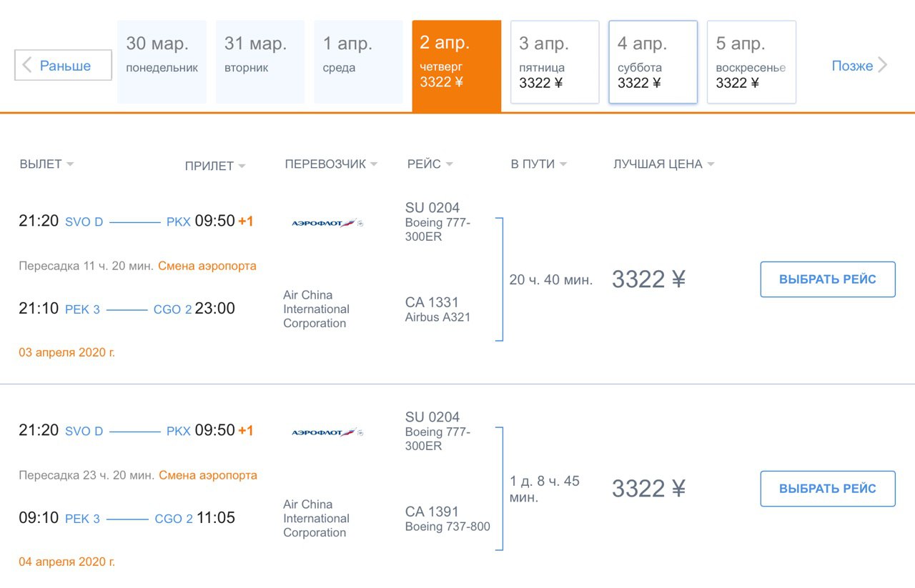Viewport: 915px width, 588px height.
Task: Select the 31 мар. вторник date tab
Action: (x=260, y=62)
